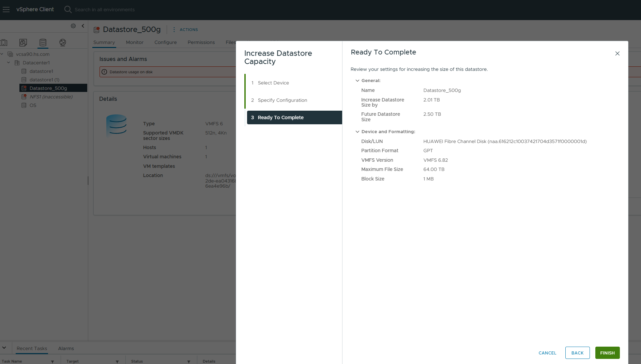The width and height of the screenshot is (641, 364).
Task: Click the Details column header in tasks
Action: tap(209, 361)
